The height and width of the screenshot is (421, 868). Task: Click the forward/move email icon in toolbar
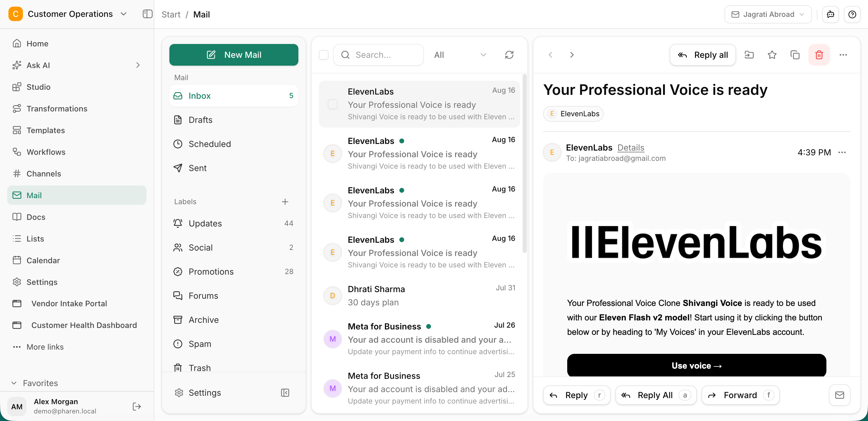(x=749, y=55)
